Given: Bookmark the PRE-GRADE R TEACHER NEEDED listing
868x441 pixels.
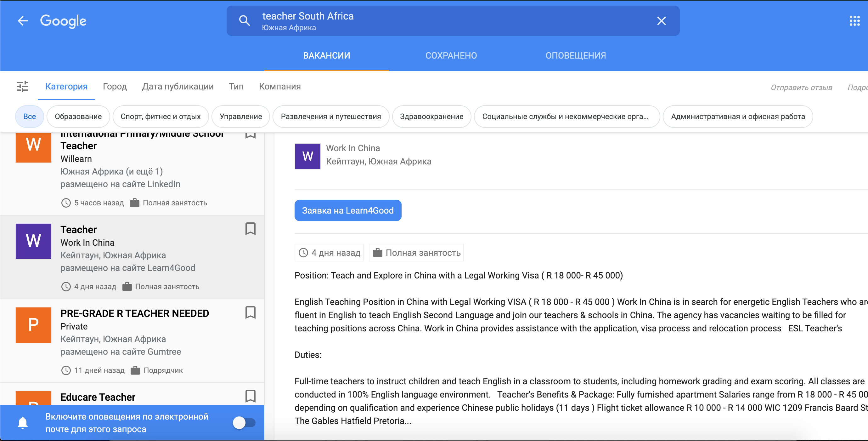Looking at the screenshot, I should (250, 312).
